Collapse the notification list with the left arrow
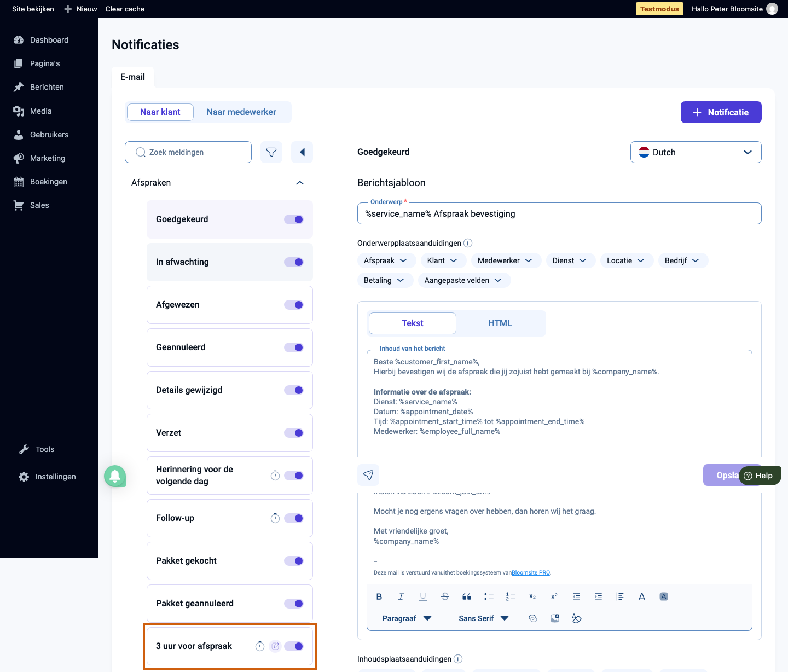This screenshot has height=672, width=788. 302,152
